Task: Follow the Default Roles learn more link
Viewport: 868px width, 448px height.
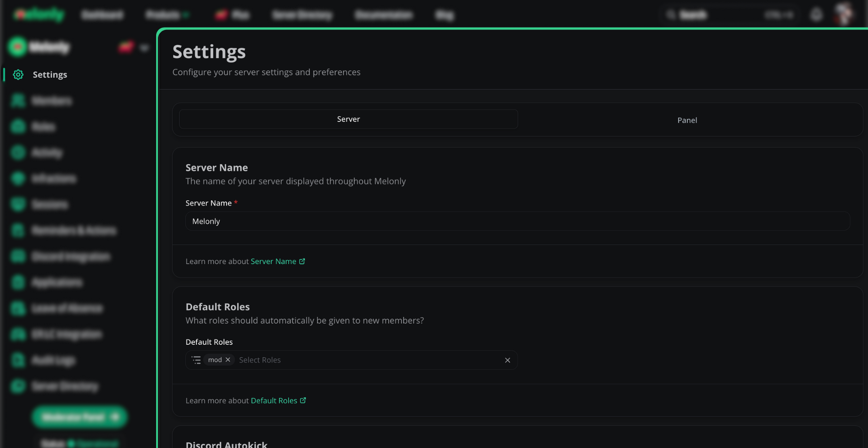Action: click(278, 400)
